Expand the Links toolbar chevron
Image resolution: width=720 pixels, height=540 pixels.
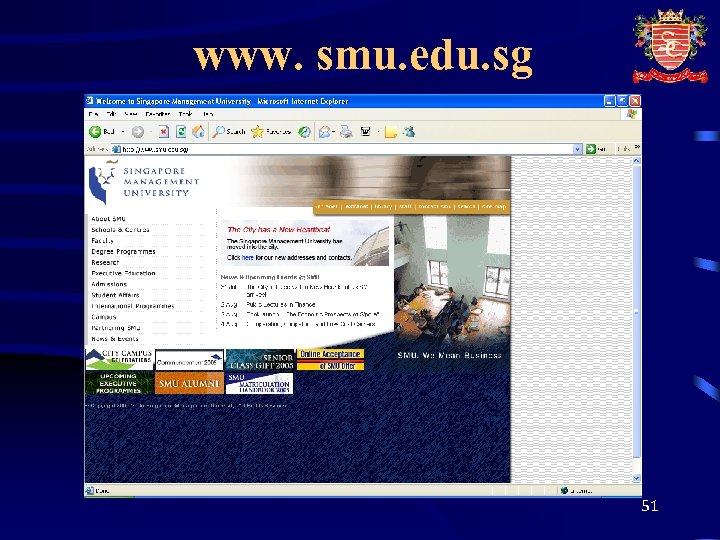coord(637,147)
